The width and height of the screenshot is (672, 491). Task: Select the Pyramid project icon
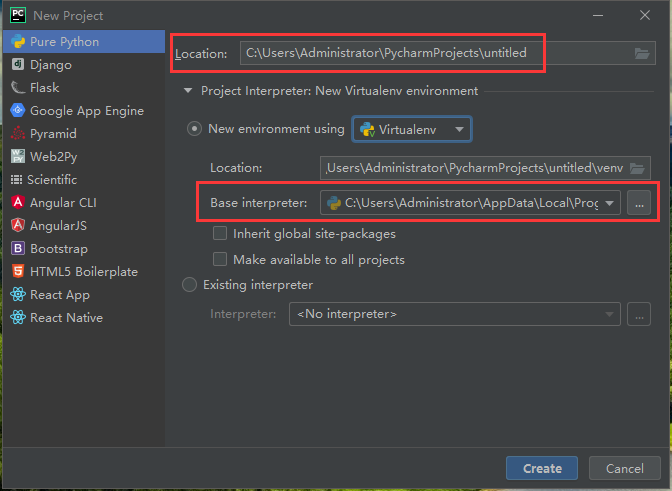coord(18,134)
